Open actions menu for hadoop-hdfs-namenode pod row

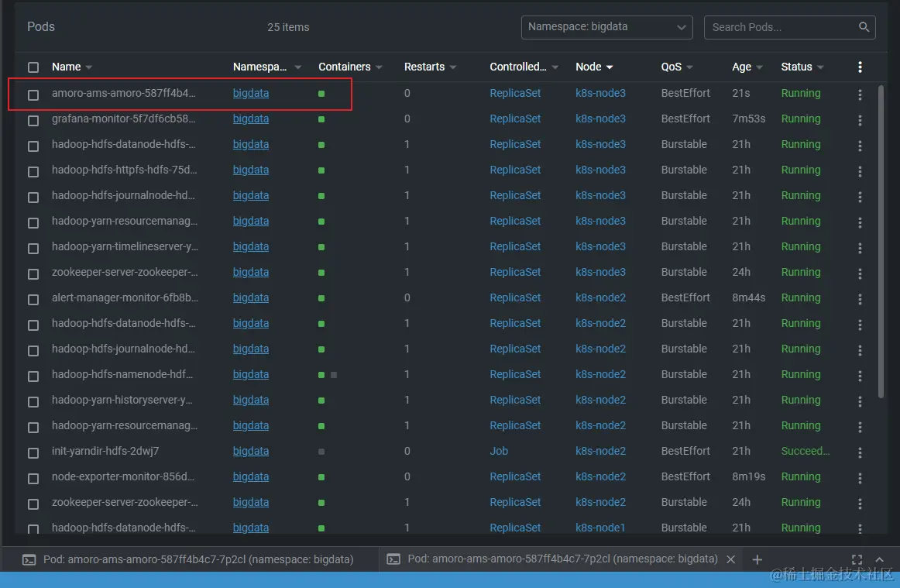coord(860,376)
